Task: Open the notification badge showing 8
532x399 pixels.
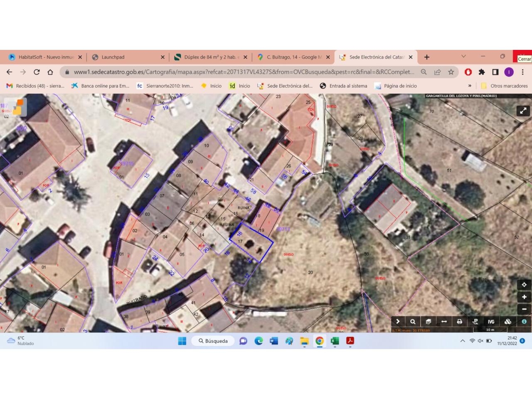Action: [x=522, y=341]
